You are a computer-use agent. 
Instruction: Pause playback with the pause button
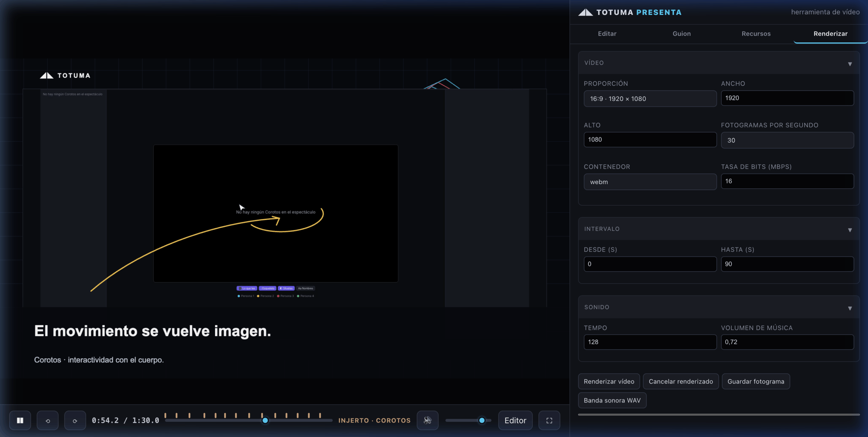(20, 420)
